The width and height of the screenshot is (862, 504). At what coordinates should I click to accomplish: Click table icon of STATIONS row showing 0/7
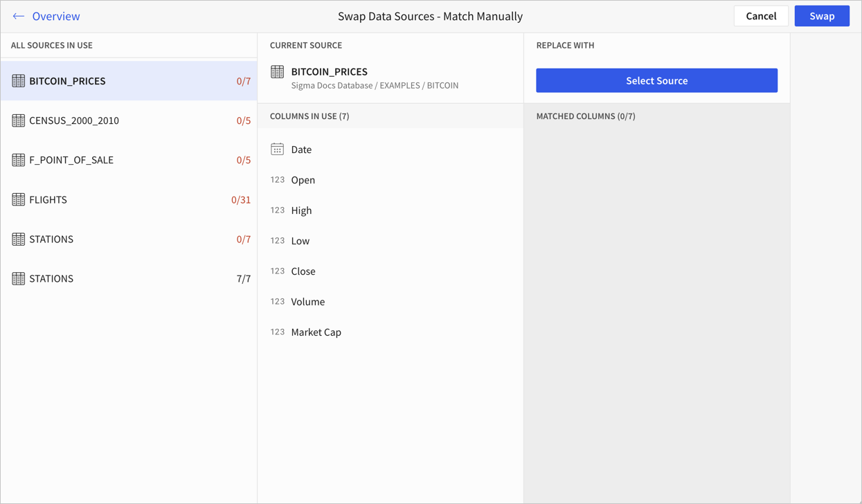pyautogui.click(x=19, y=239)
